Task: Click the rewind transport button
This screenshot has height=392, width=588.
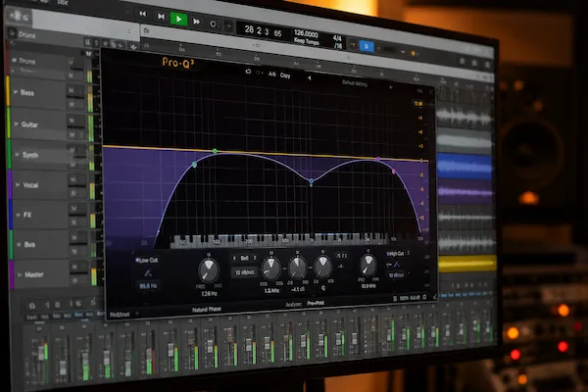Action: [142, 14]
